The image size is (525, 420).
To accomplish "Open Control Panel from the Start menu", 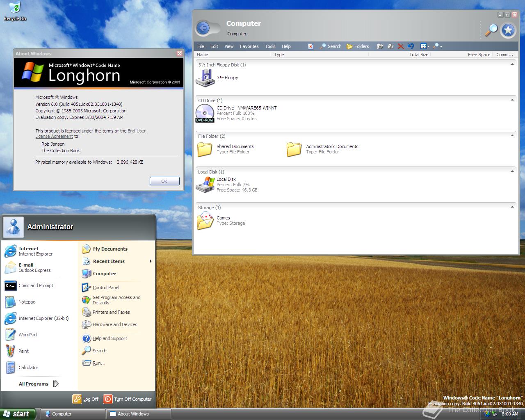I will coord(117,288).
